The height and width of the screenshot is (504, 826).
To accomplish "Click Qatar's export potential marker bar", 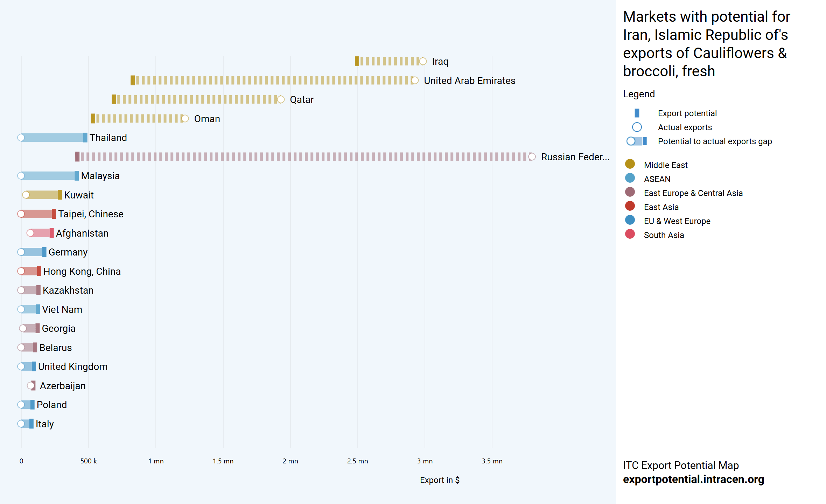I will [113, 99].
